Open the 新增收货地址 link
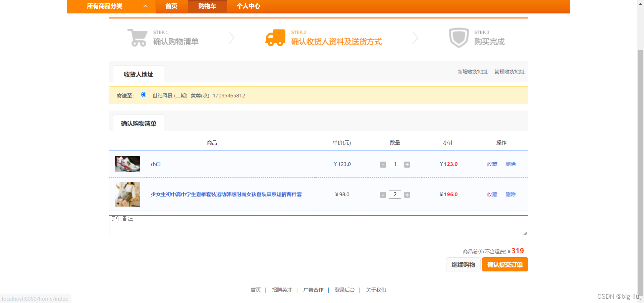 point(472,72)
